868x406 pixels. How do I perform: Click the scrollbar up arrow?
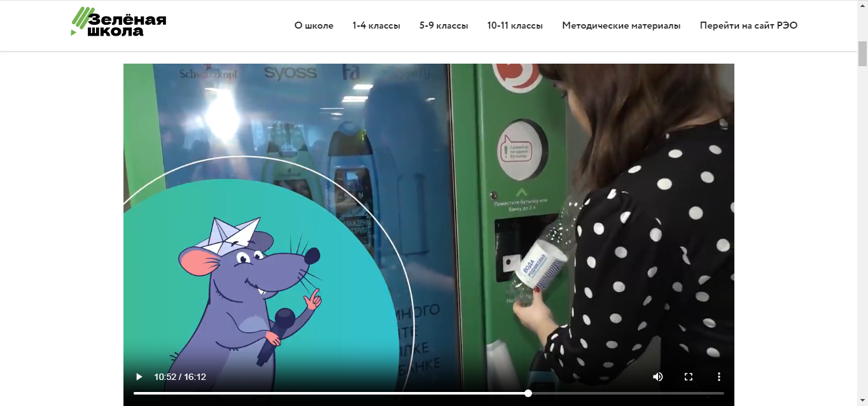(863, 5)
